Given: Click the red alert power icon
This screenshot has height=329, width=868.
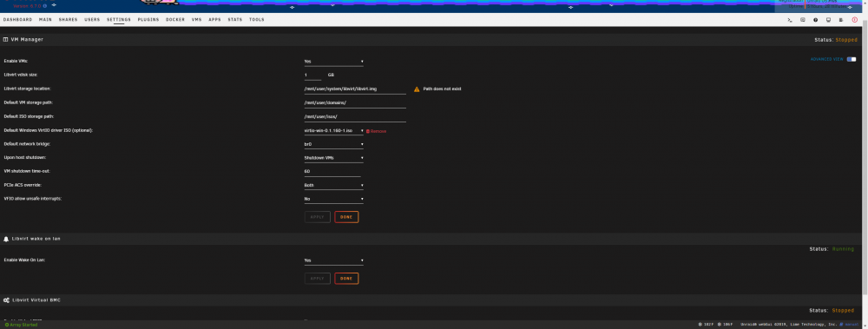Looking at the screenshot, I should point(855,20).
